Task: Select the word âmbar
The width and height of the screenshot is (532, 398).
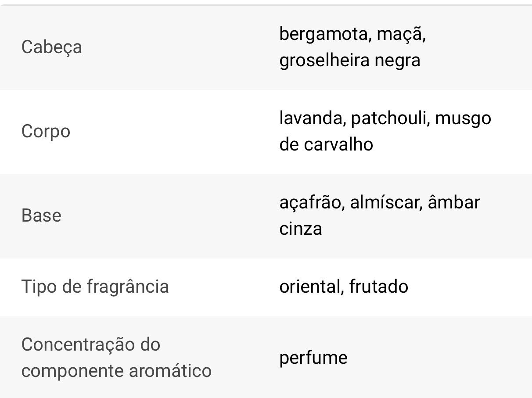Action: pos(454,203)
